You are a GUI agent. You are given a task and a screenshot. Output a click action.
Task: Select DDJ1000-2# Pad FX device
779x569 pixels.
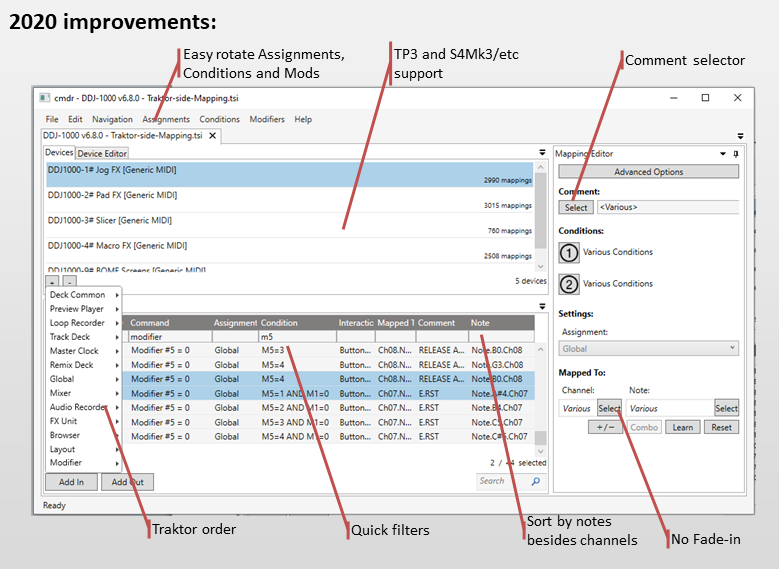(x=289, y=200)
